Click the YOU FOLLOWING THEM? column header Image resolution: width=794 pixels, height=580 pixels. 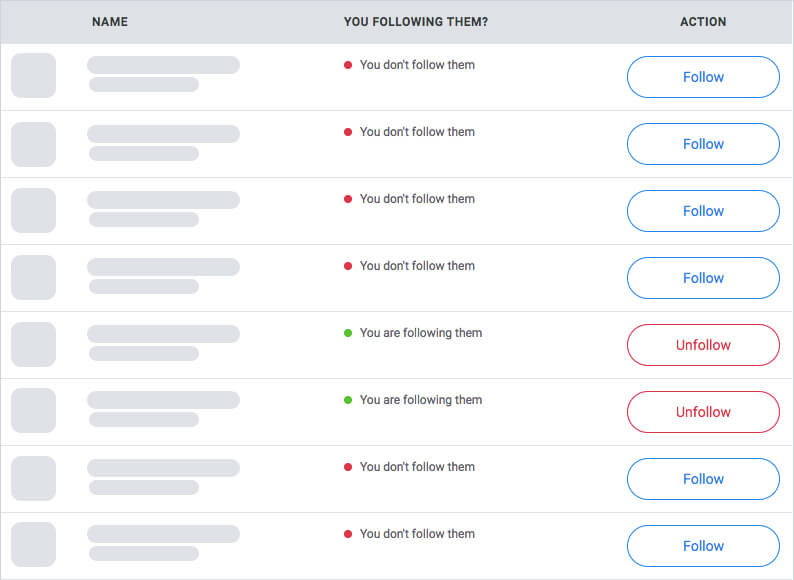416,22
